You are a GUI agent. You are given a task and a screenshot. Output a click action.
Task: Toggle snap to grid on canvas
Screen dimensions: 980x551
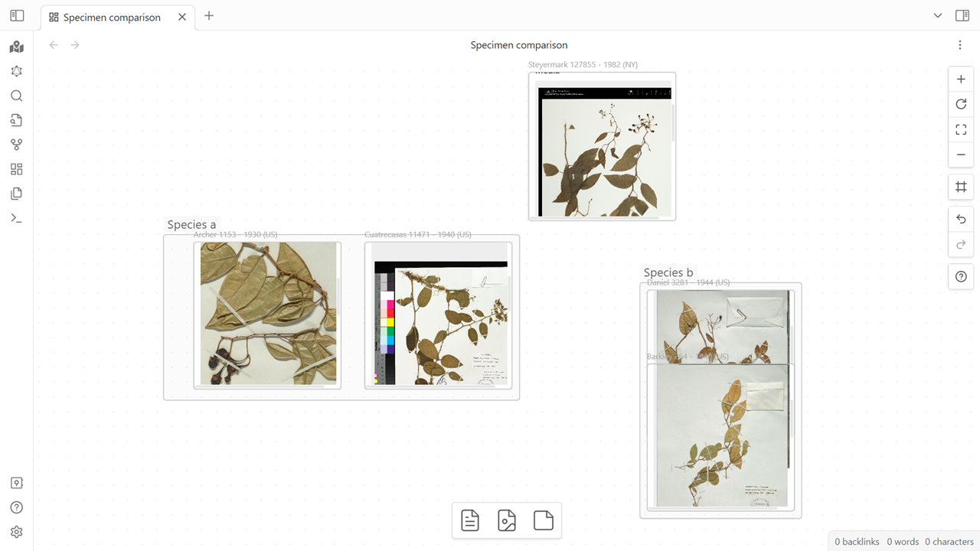(962, 187)
